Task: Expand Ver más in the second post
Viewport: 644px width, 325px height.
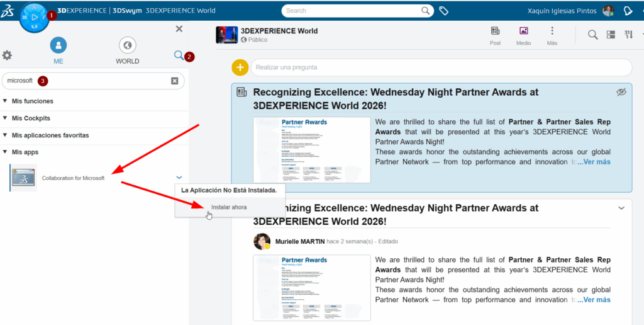Action: pyautogui.click(x=594, y=300)
